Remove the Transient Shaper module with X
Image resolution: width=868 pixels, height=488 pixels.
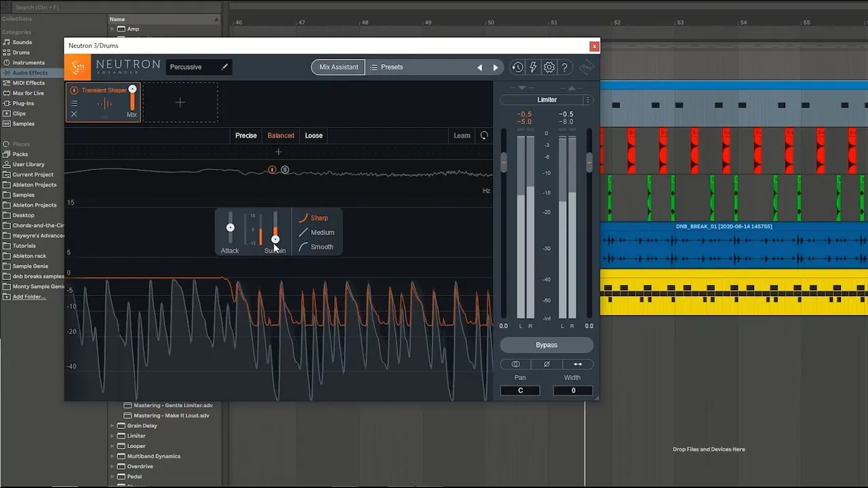(74, 115)
